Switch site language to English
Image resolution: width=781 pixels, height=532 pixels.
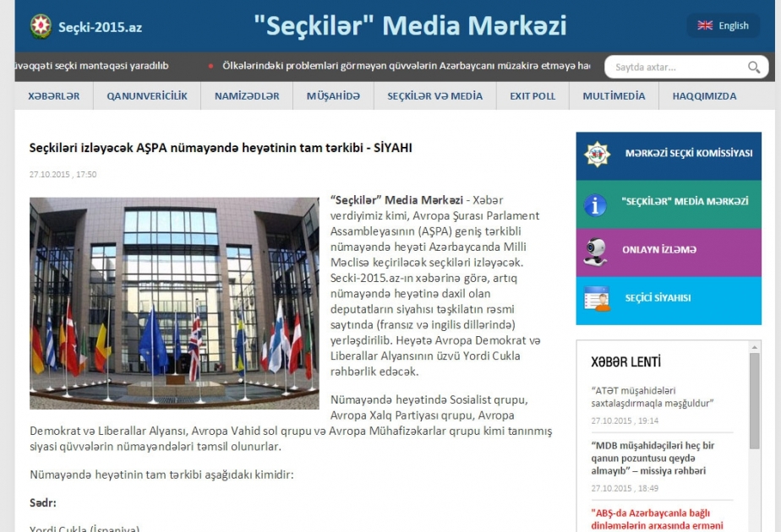pos(724,25)
